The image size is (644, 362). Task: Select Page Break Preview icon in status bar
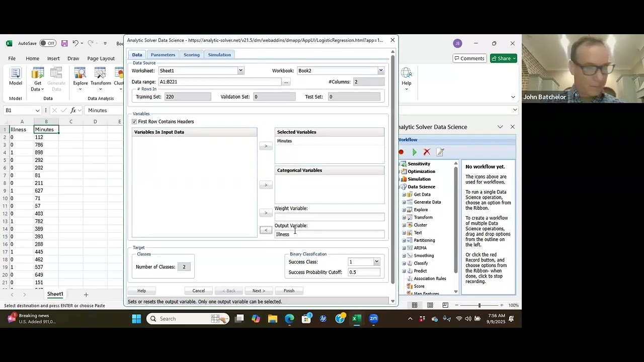pos(445,305)
